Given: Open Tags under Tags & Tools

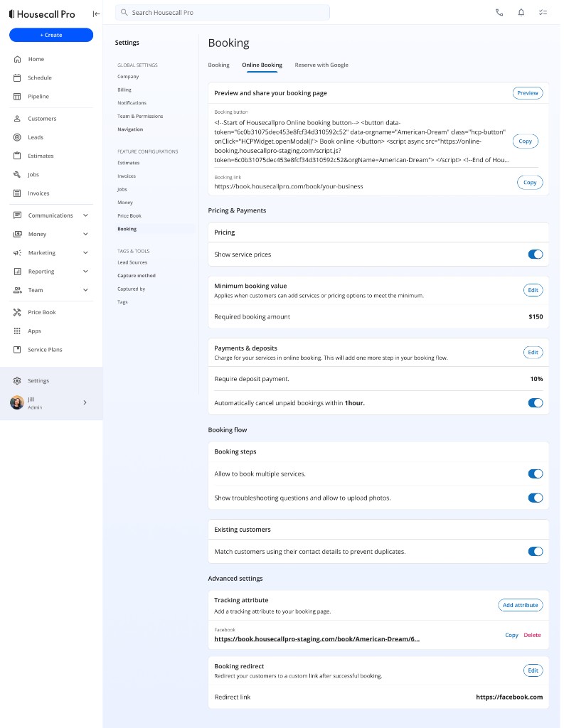Looking at the screenshot, I should (x=122, y=302).
